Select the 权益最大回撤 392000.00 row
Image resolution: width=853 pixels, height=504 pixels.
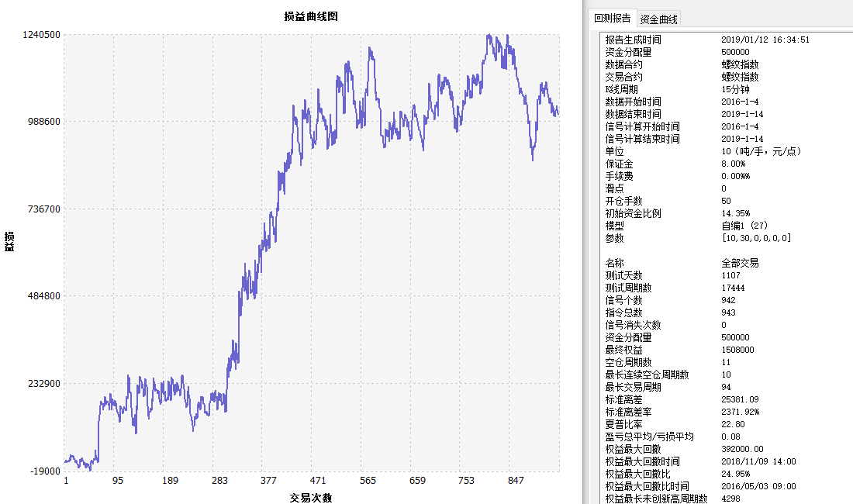tap(633, 449)
